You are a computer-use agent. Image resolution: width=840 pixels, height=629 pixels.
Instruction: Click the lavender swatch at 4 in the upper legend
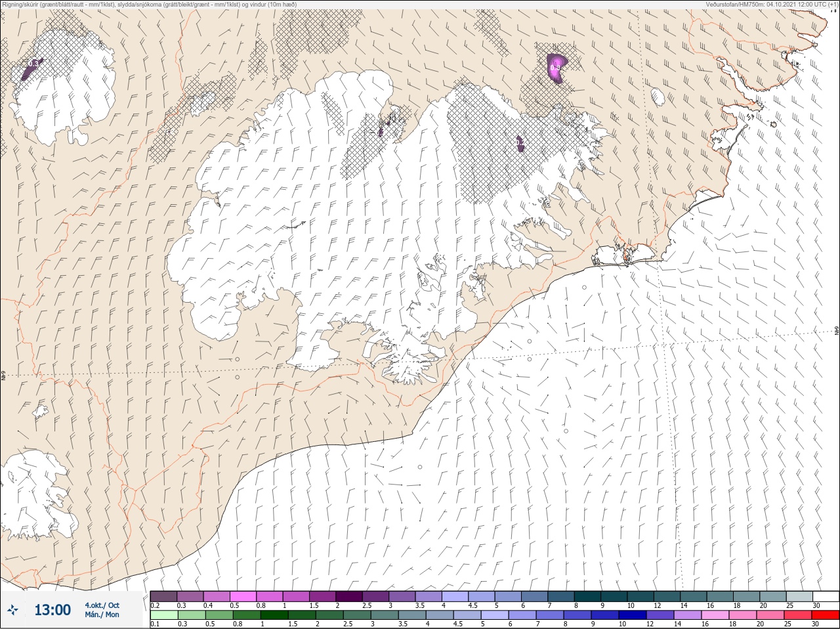coord(455,597)
